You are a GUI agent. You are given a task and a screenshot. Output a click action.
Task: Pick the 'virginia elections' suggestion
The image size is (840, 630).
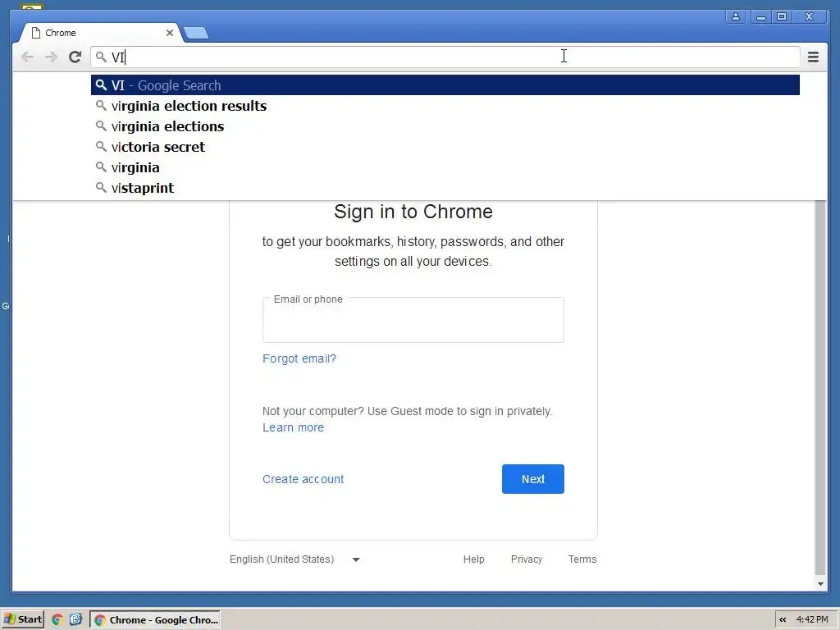445,126
